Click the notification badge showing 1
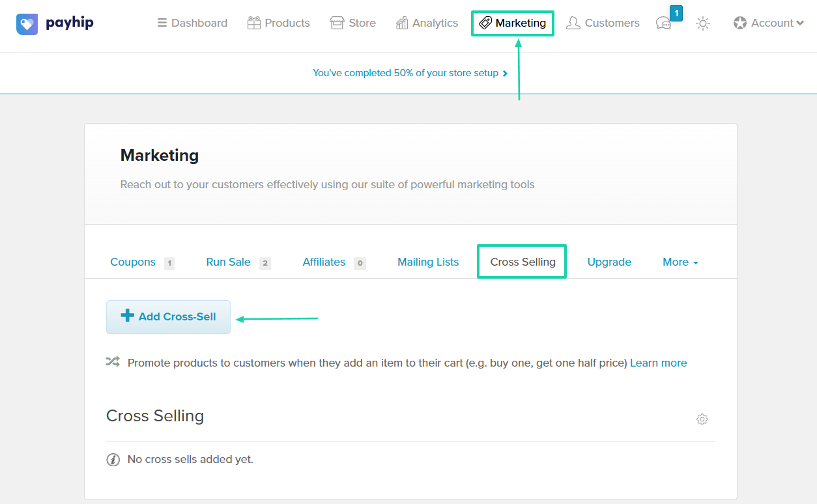The image size is (817, 504). tap(676, 13)
